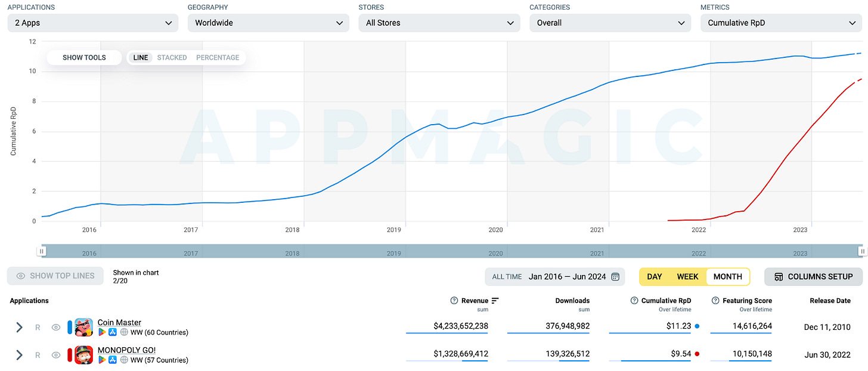The image size is (868, 371).
Task: Click globe icon under Coin Master
Action: pyautogui.click(x=124, y=332)
